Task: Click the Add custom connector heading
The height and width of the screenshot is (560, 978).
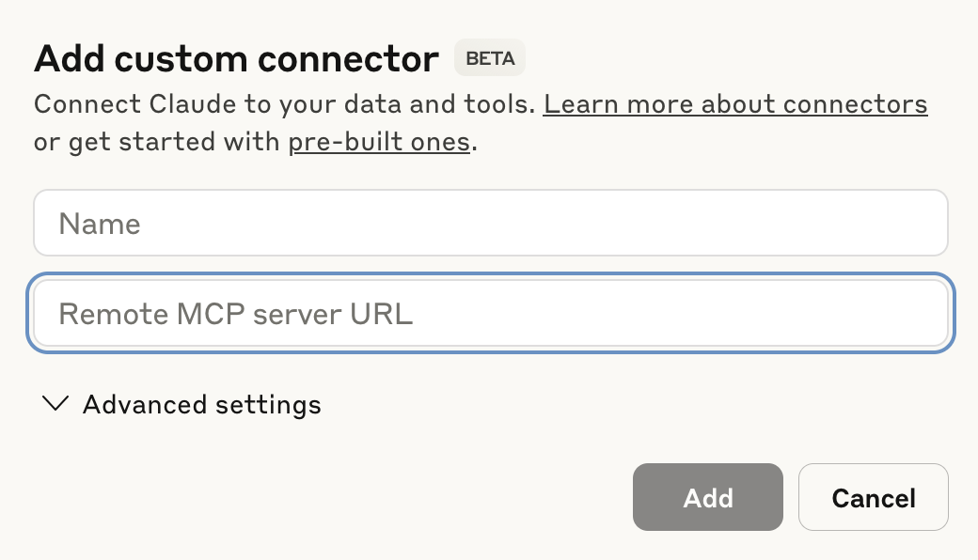Action: click(x=236, y=59)
